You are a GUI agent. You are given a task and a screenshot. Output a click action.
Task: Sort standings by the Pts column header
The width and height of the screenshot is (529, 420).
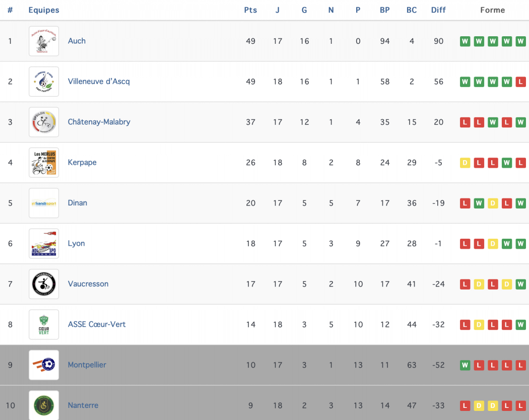tap(250, 10)
